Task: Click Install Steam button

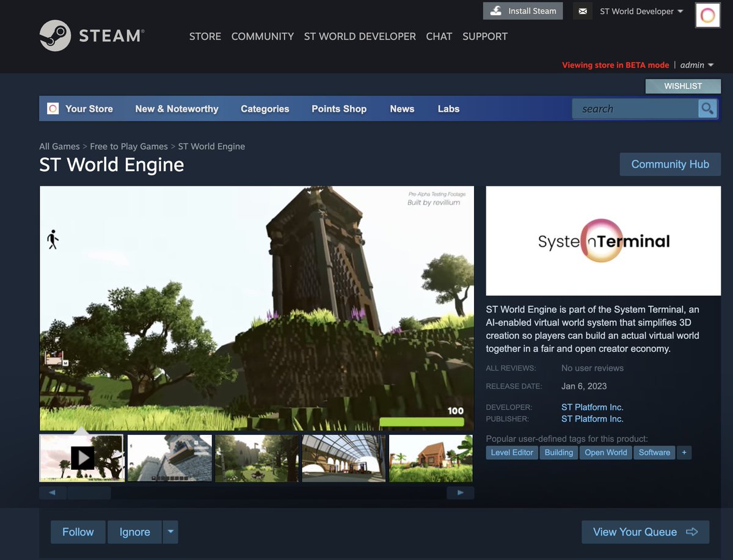Action: (x=523, y=11)
